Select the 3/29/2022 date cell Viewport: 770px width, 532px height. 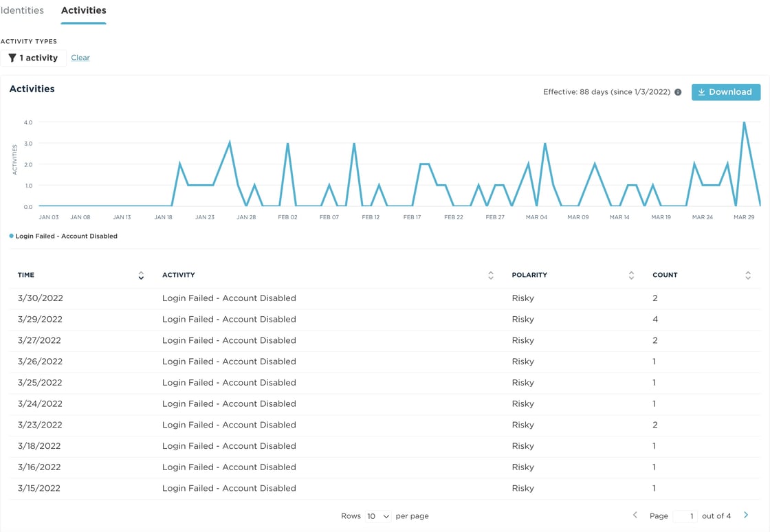pos(41,320)
